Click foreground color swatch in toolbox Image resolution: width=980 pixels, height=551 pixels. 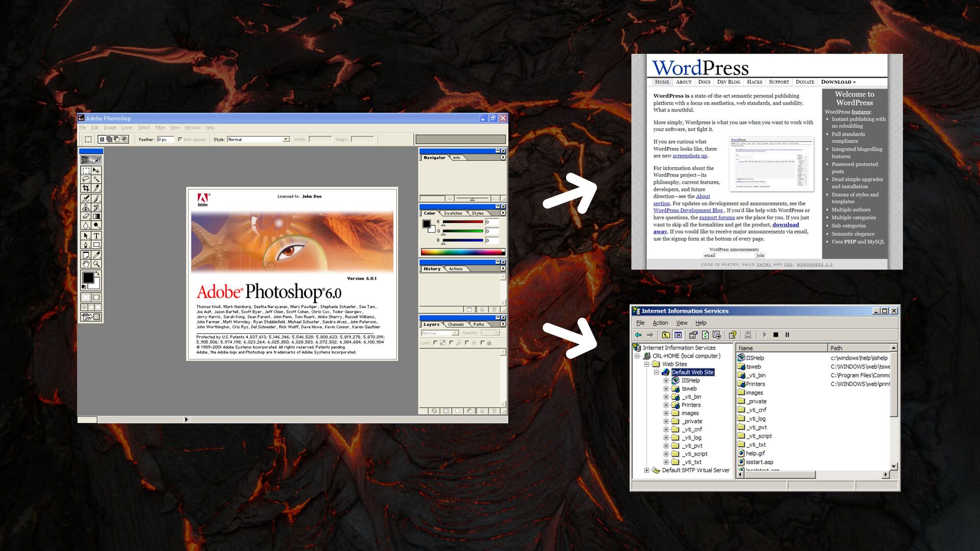(88, 278)
